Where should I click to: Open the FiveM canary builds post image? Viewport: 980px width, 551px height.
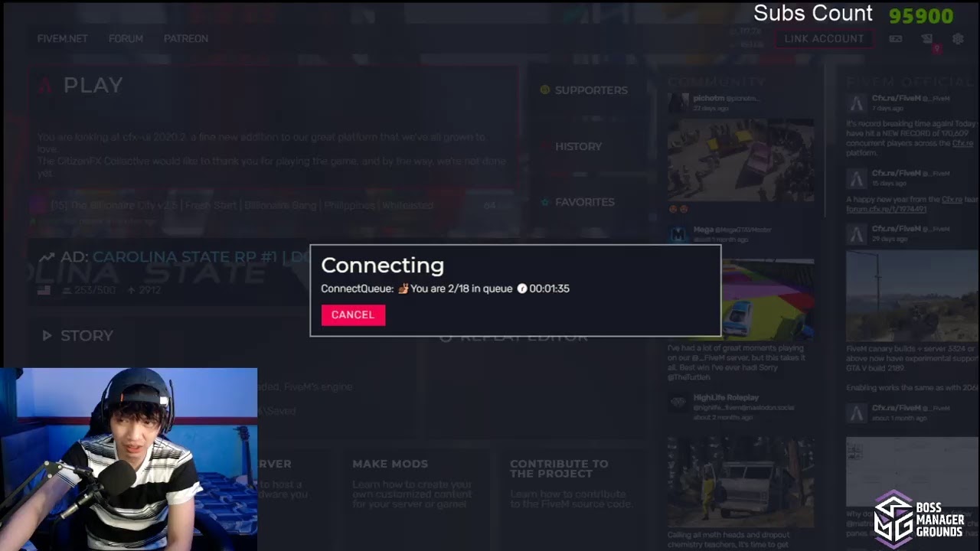913,296
